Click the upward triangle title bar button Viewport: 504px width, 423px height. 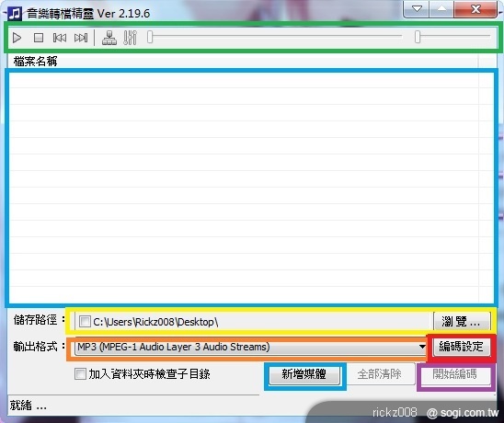tap(441, 9)
